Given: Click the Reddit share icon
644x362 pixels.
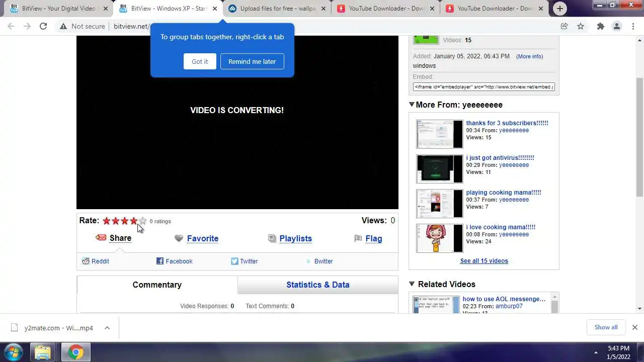Looking at the screenshot, I should pyautogui.click(x=86, y=261).
